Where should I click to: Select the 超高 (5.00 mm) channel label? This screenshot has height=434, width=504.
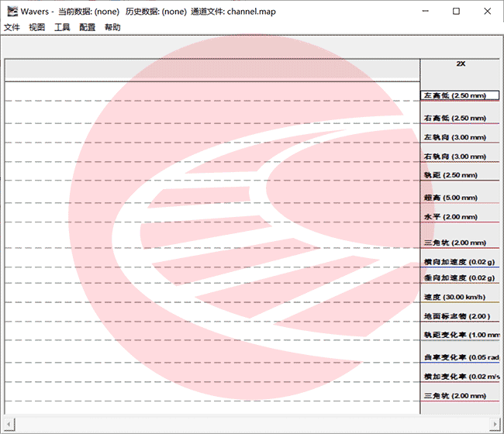450,198
